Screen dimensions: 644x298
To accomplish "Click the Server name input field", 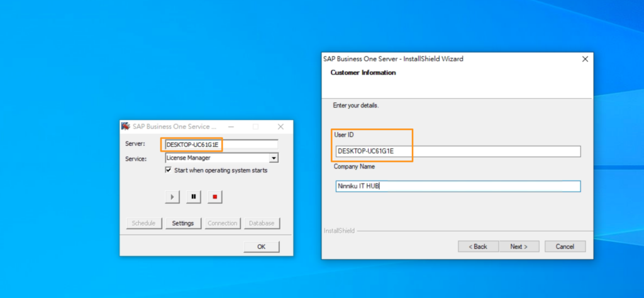I will pos(221,145).
